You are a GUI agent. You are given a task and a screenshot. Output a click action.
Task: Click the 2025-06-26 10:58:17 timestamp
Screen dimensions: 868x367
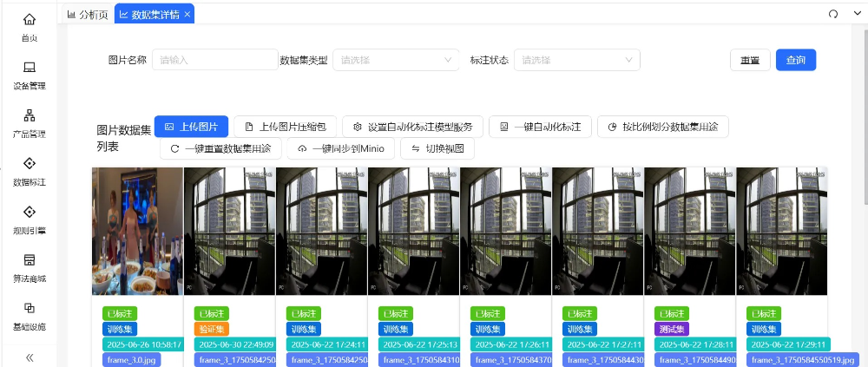pos(142,344)
